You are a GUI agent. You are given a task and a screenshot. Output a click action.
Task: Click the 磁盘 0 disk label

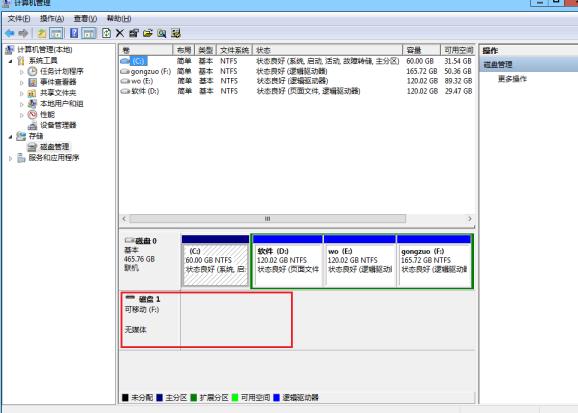click(x=146, y=241)
